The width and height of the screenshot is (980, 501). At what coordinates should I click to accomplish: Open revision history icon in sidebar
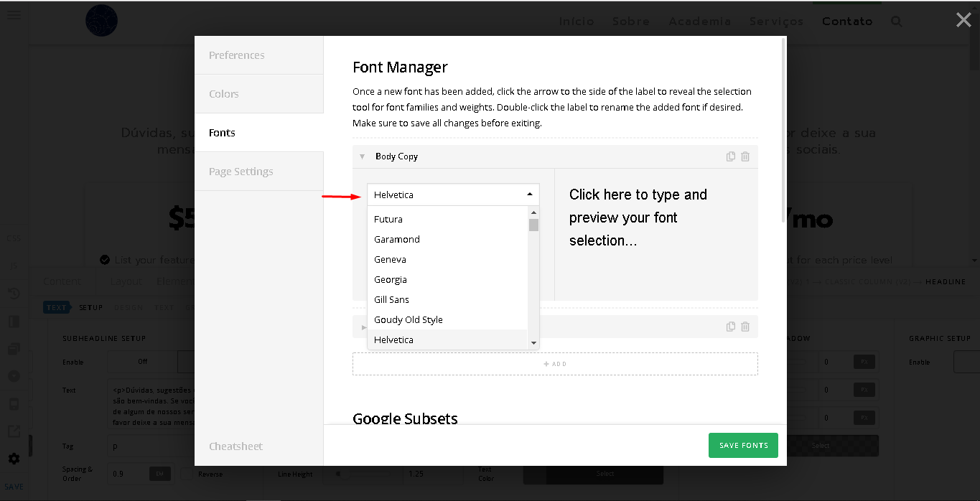(x=14, y=294)
